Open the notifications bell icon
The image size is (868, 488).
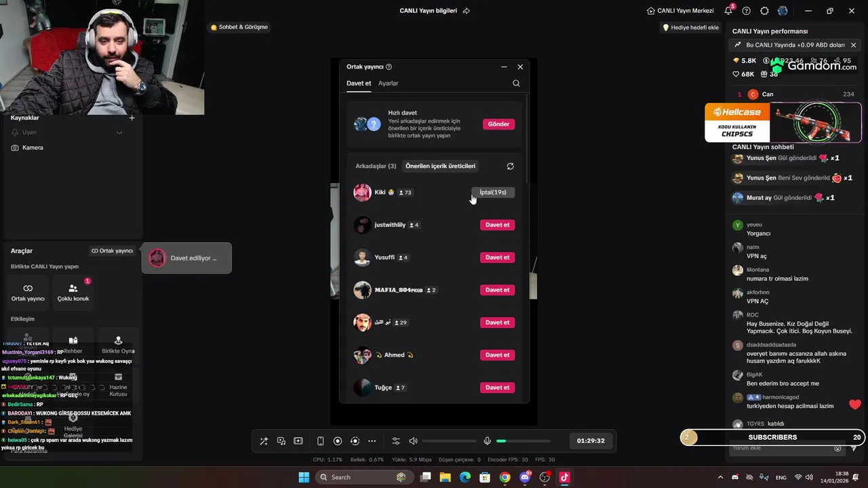728,11
